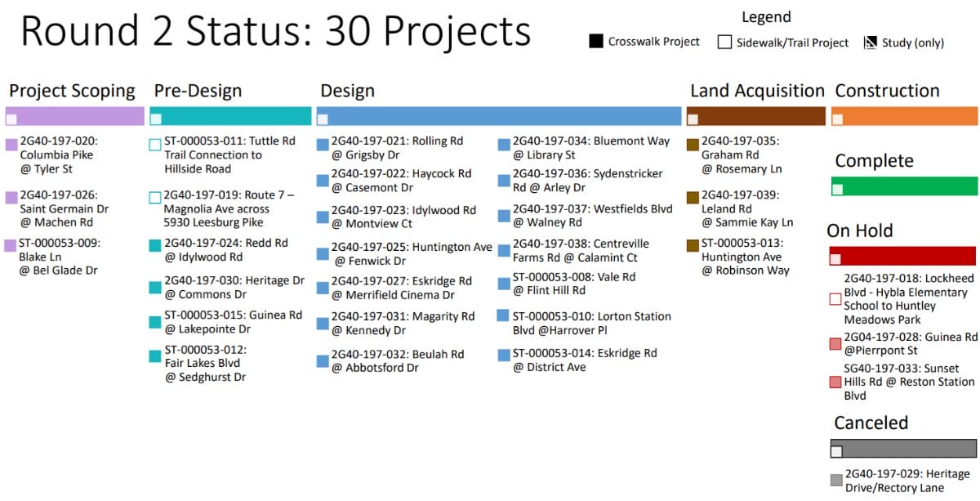Click the Sidewalk/Trail Project legend square
The height and width of the screenshot is (501, 980).
[724, 42]
